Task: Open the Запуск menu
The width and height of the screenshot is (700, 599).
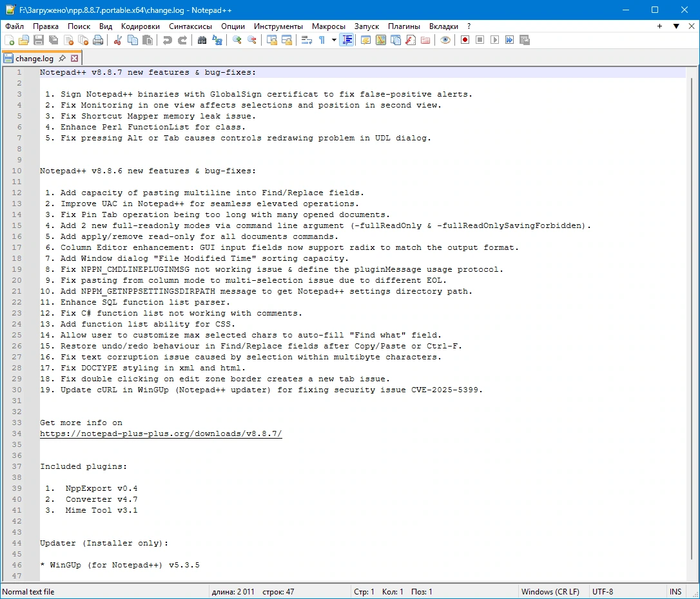Action: 367,26
